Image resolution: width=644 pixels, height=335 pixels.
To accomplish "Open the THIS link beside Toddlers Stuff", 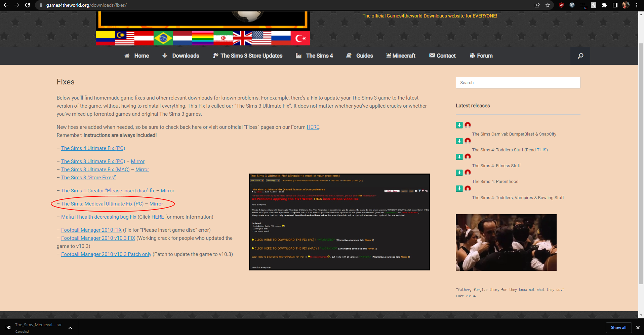I will click(541, 150).
